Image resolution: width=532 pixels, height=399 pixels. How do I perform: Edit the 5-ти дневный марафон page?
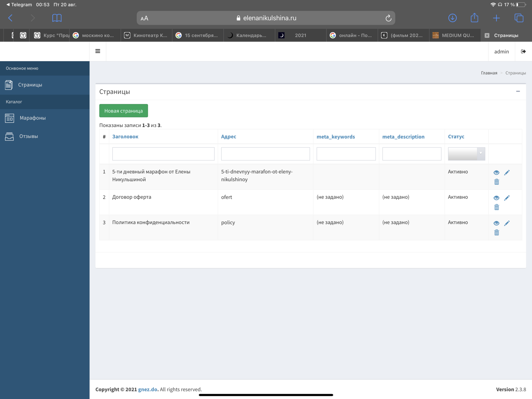tap(507, 172)
